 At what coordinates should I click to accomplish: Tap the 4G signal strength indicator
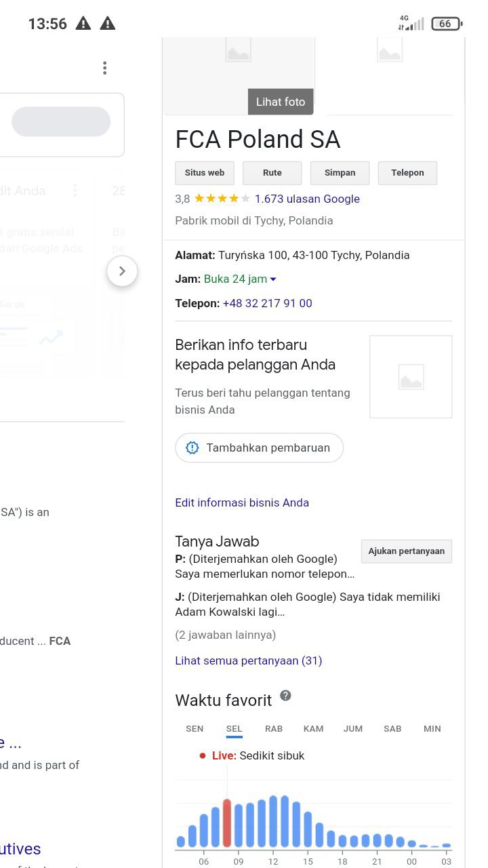tap(411, 24)
